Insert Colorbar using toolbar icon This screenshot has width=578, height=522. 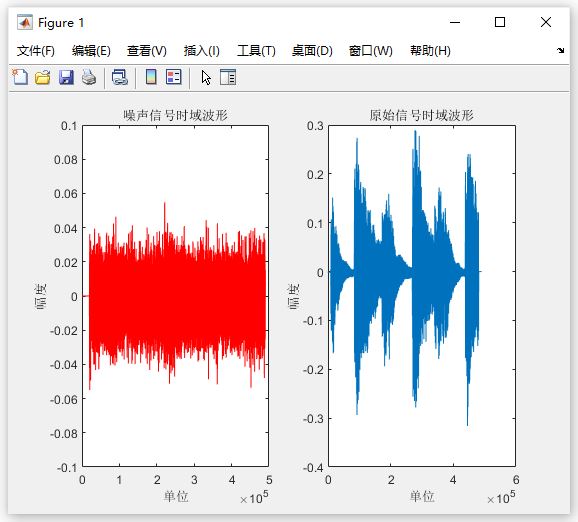151,77
